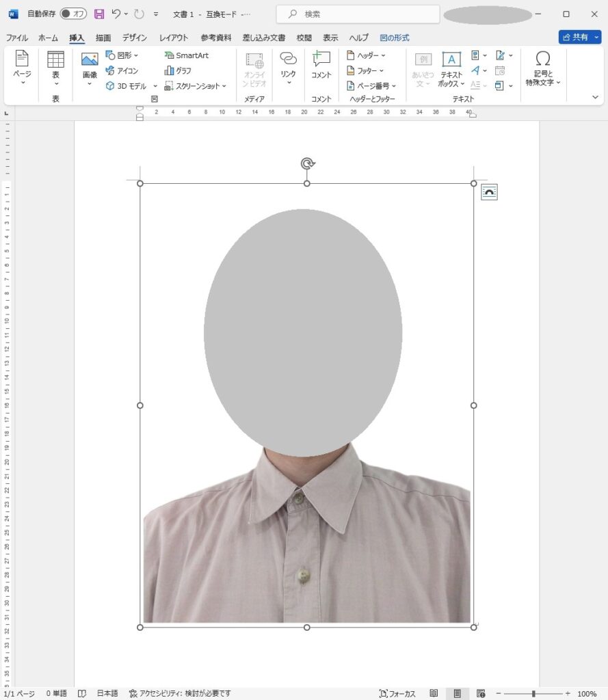
Task: Open the デザイン tab
Action: [x=135, y=38]
